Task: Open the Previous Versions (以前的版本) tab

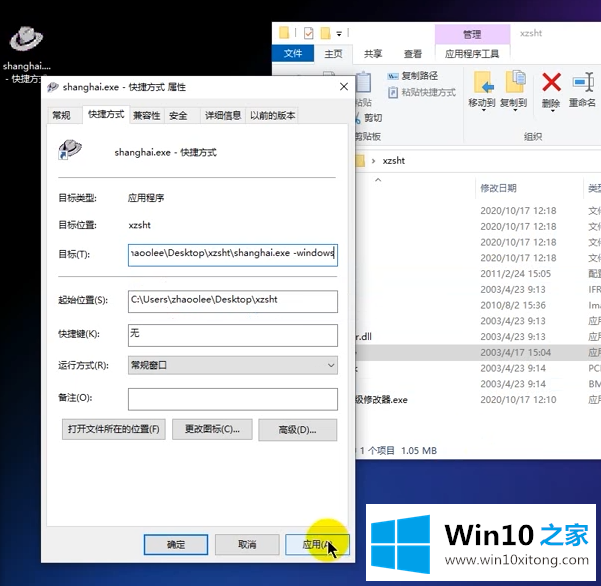Action: coord(273,115)
